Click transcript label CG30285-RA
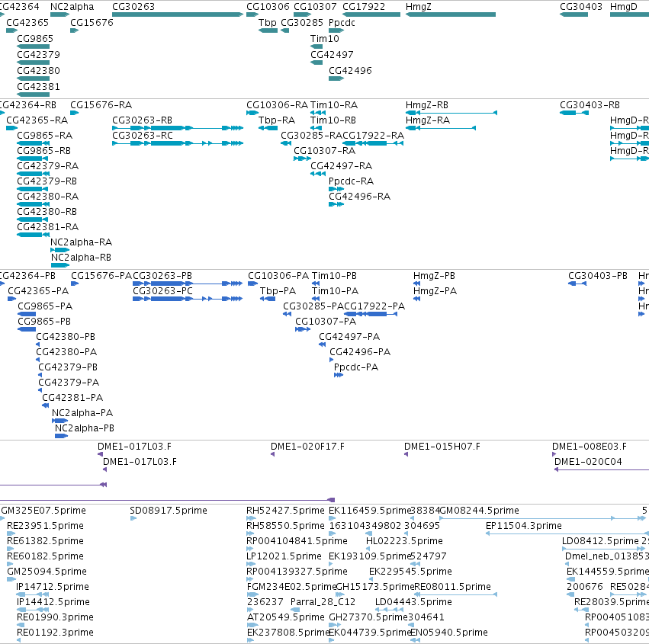This screenshot has width=649, height=644. click(x=311, y=135)
